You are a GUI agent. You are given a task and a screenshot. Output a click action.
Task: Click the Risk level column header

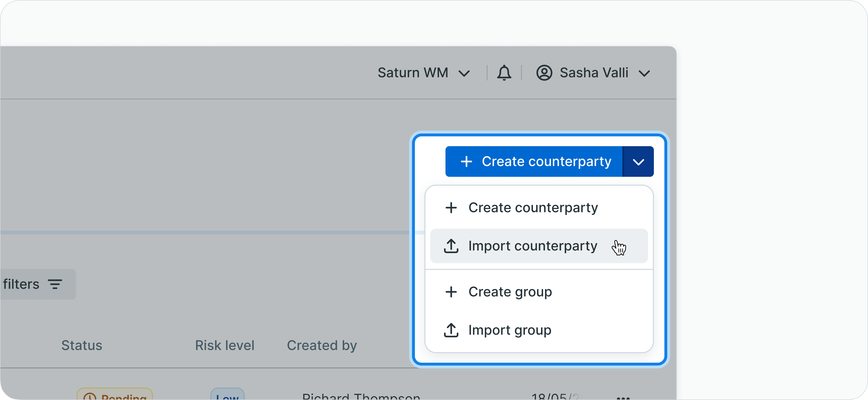(x=225, y=345)
